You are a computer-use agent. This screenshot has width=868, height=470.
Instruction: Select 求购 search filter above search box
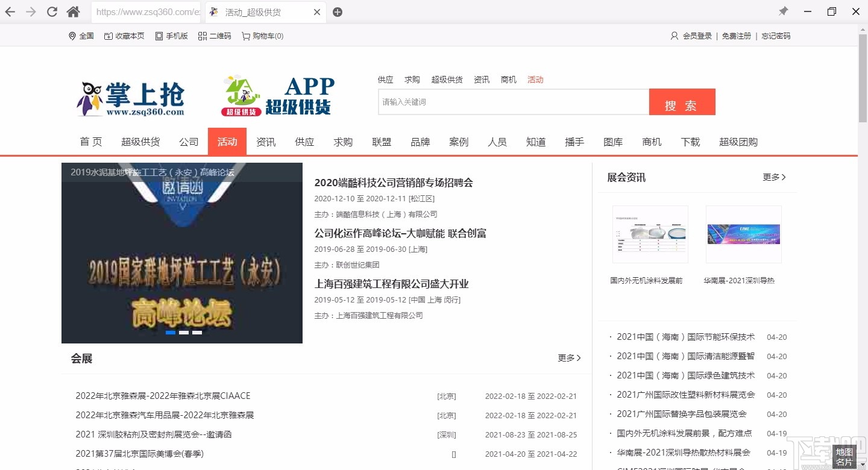[x=412, y=79]
